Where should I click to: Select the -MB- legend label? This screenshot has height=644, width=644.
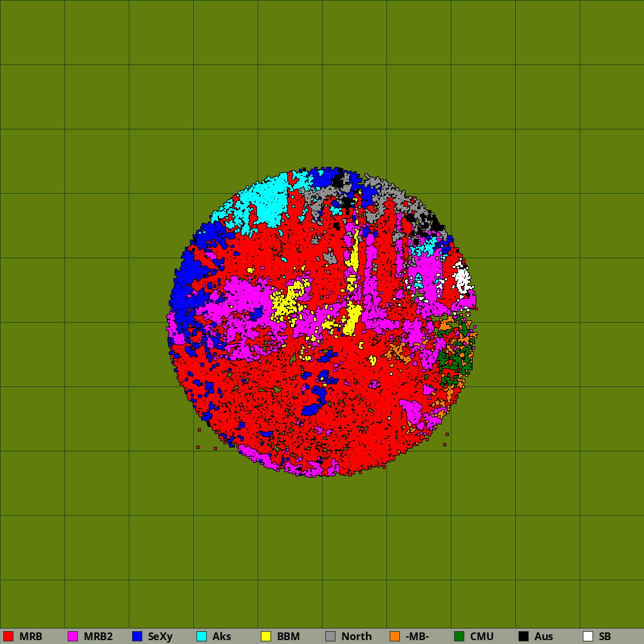click(417, 636)
